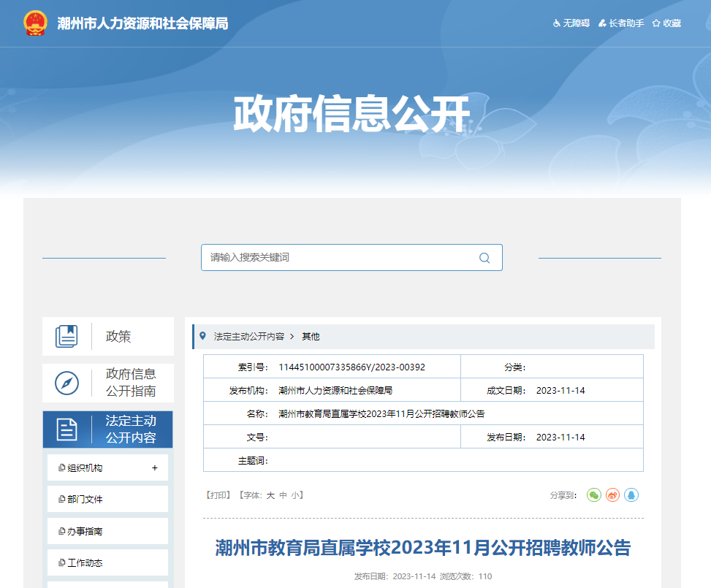Screen dimensions: 711x588
Task: Click 【打印】 print link
Action: click(218, 495)
